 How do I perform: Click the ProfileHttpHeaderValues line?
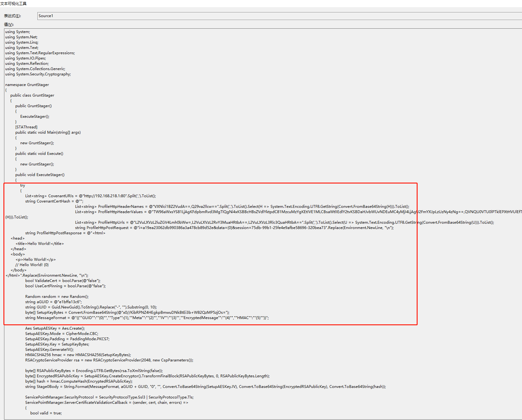tap(298, 212)
